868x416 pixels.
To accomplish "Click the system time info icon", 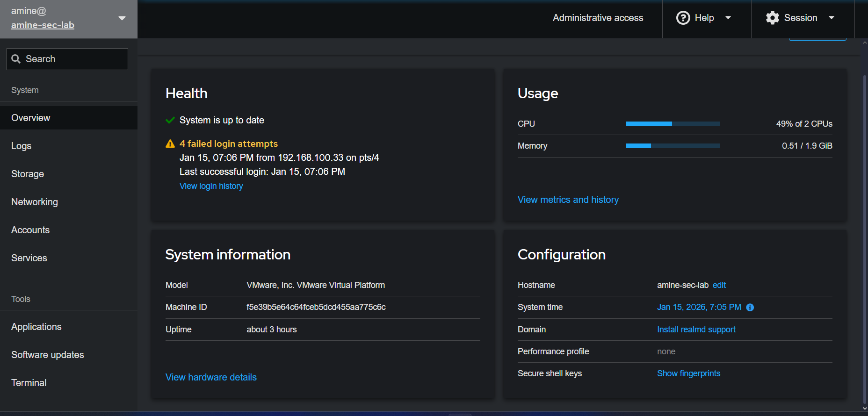I will (750, 308).
